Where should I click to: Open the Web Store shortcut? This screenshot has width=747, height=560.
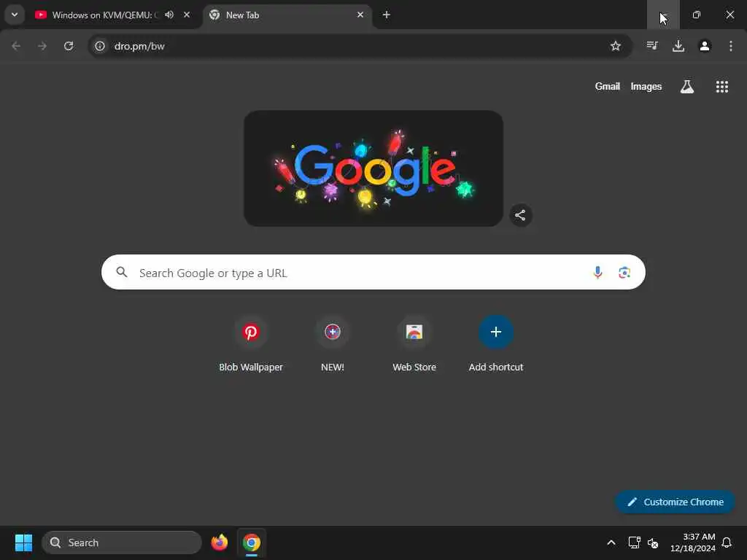(x=414, y=344)
